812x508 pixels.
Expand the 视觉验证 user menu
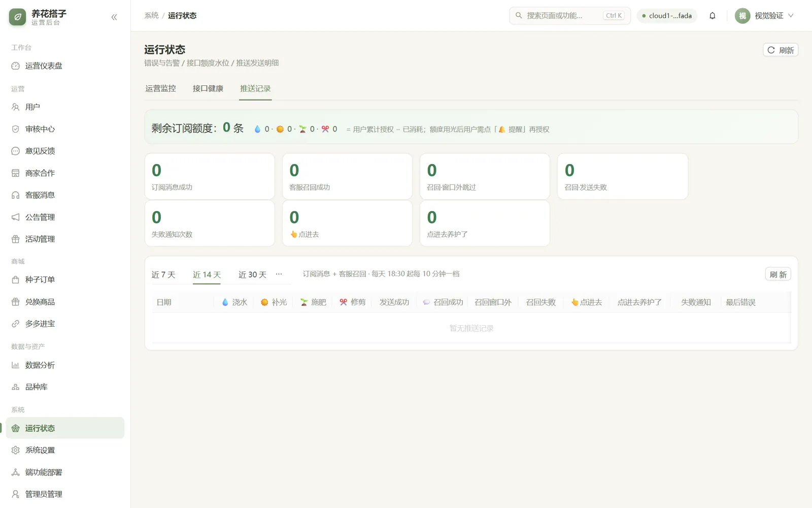765,16
